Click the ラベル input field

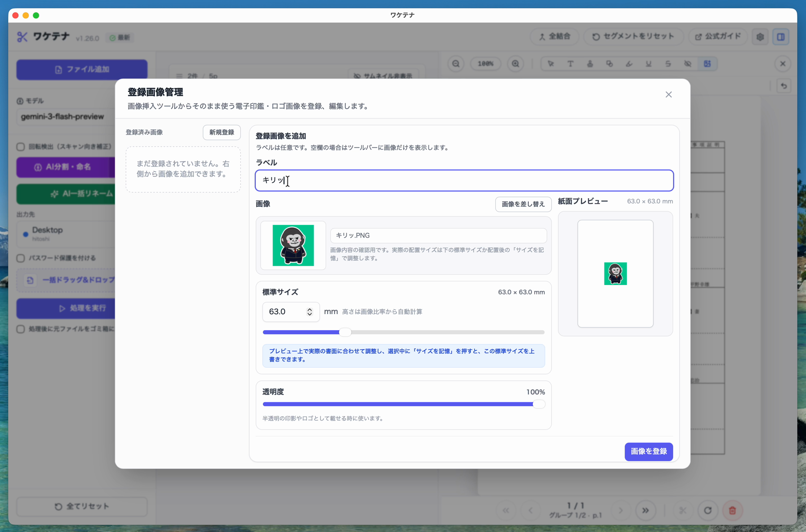[x=464, y=180]
